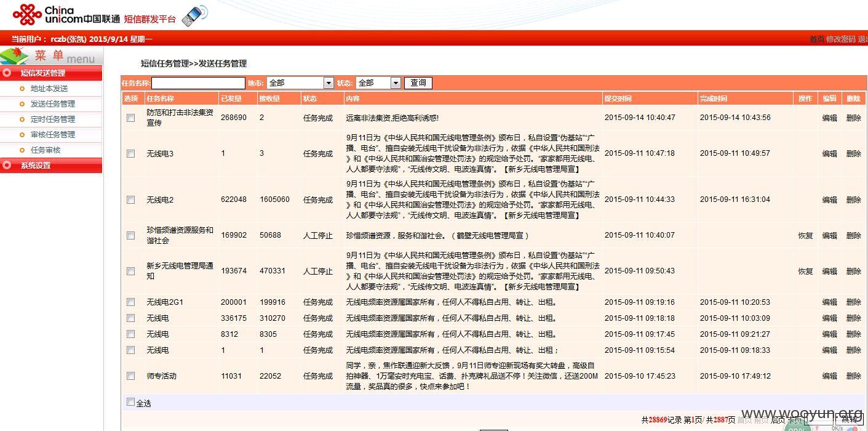Image resolution: width=868 pixels, height=431 pixels.
Task: Click submit time 2015-09-14 10:40:47
Action: (x=640, y=118)
